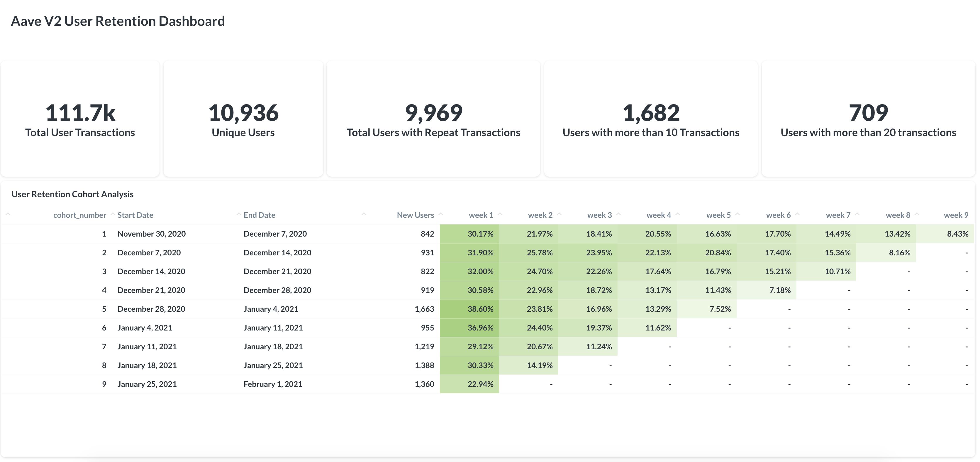Image resolution: width=980 pixels, height=462 pixels.
Task: Click the 25.78% week 2 cell
Action: click(x=529, y=252)
